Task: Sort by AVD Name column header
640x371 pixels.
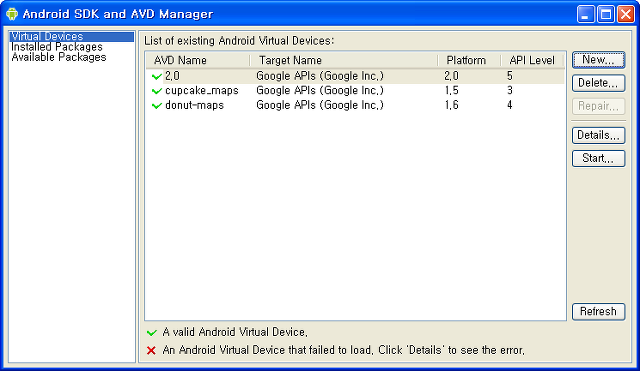Action: click(x=198, y=60)
